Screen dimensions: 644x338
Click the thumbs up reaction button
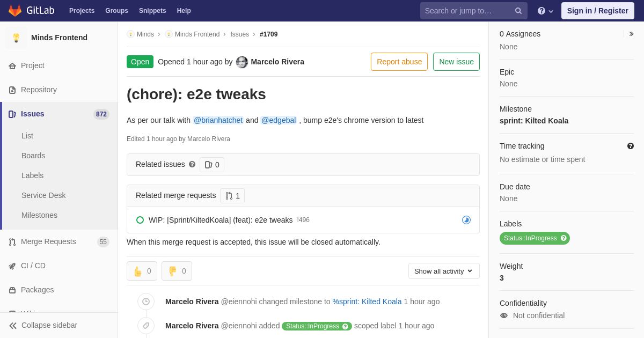point(142,271)
